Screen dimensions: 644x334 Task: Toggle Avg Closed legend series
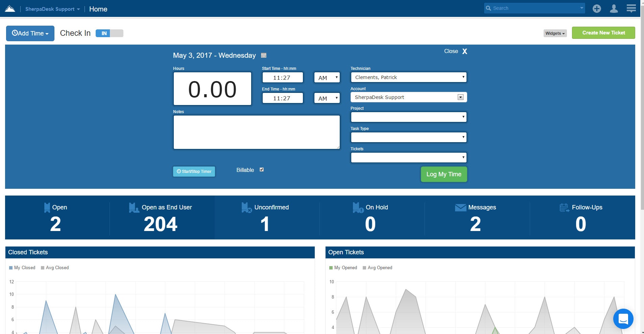click(x=54, y=267)
